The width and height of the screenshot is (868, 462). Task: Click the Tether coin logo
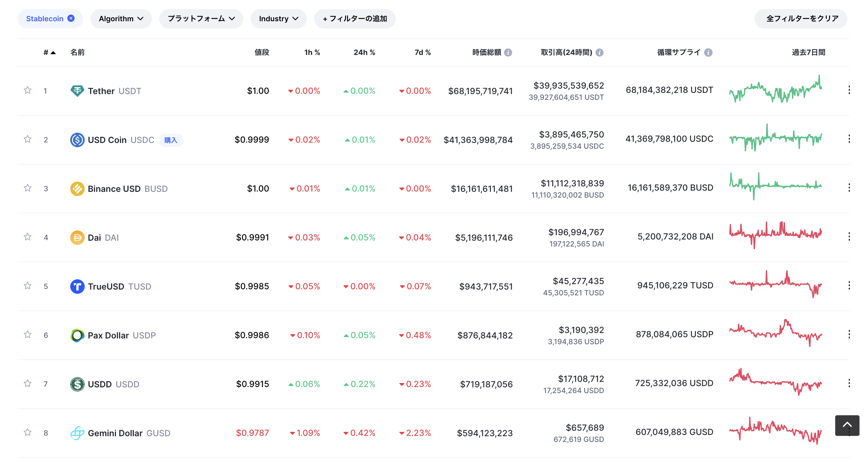click(x=77, y=91)
